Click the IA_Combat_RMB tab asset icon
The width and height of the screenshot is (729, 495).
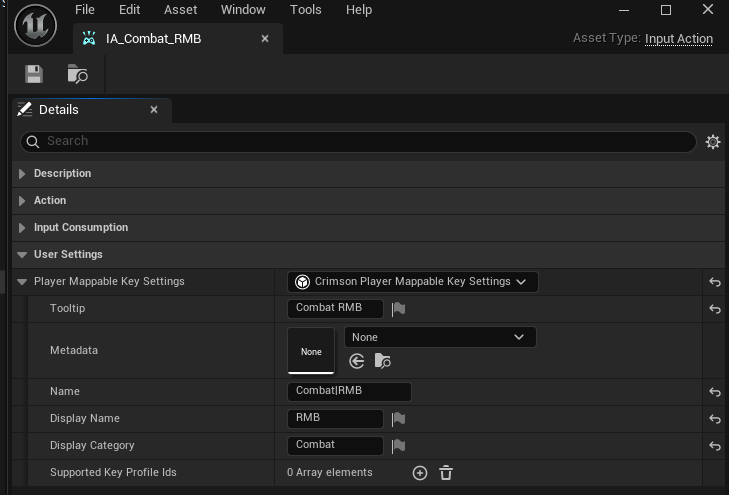(89, 38)
